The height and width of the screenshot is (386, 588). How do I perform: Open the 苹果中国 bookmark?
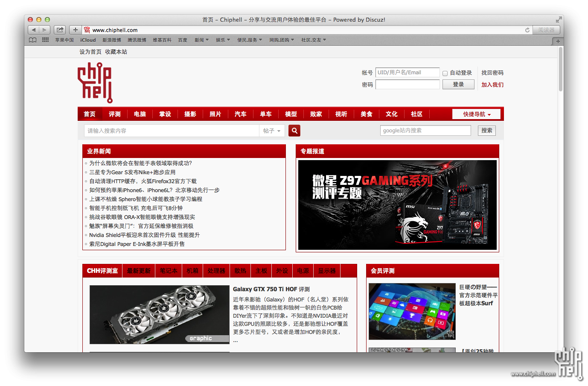[x=64, y=40]
